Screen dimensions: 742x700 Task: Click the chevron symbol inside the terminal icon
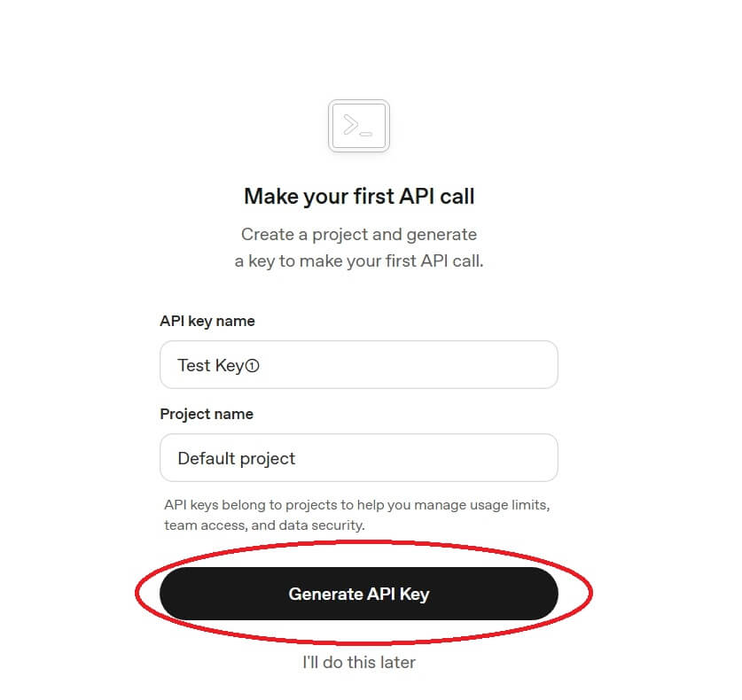[x=350, y=125]
